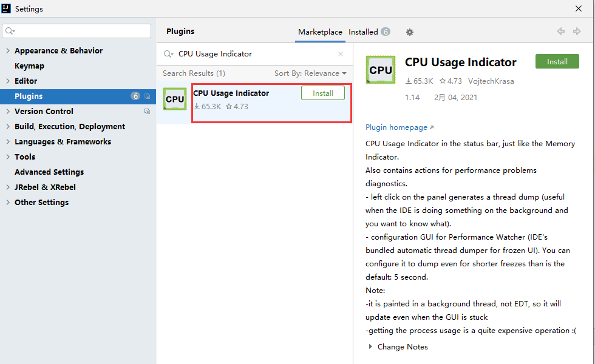Image resolution: width=595 pixels, height=364 pixels.
Task: Install the plugin from the search result row
Action: tap(322, 93)
